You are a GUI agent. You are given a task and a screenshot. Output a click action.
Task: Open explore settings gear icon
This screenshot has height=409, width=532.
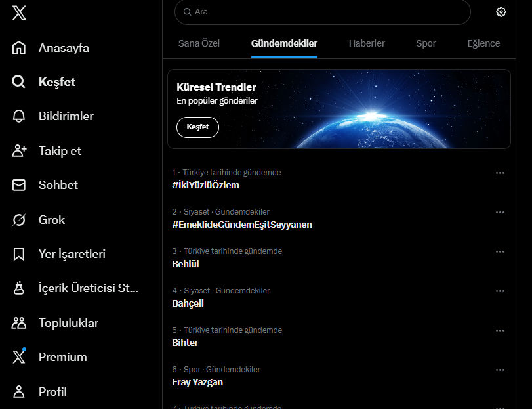pos(501,12)
